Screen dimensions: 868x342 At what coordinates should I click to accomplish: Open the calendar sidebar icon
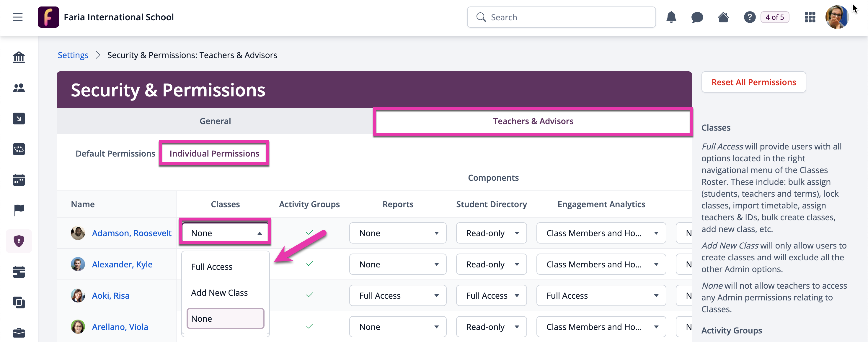(x=19, y=180)
